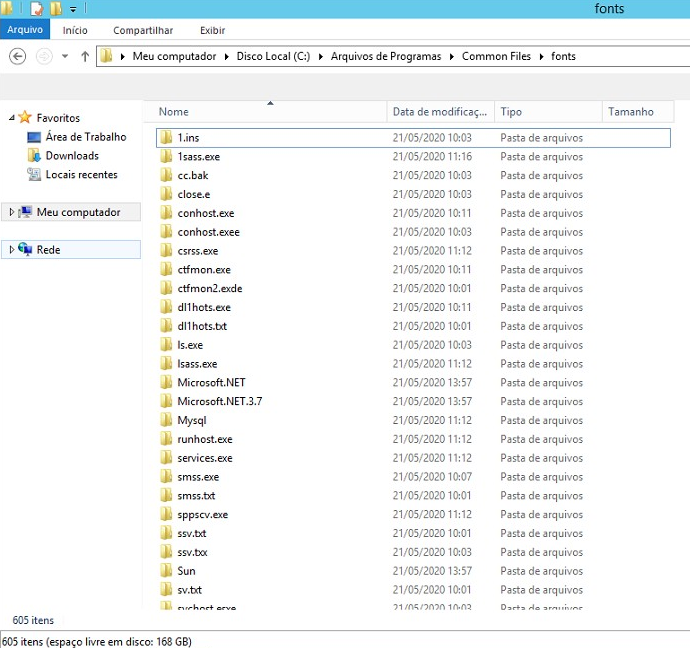This screenshot has width=690, height=648.
Task: Expand the Meu computador tree node
Action: (x=11, y=212)
